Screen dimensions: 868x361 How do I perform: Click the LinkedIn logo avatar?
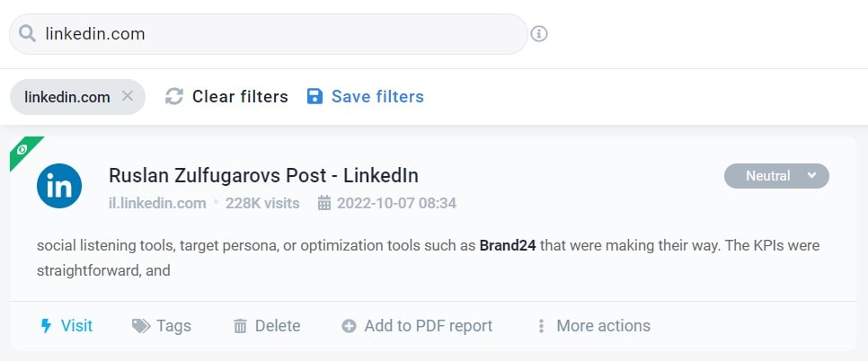tap(59, 186)
